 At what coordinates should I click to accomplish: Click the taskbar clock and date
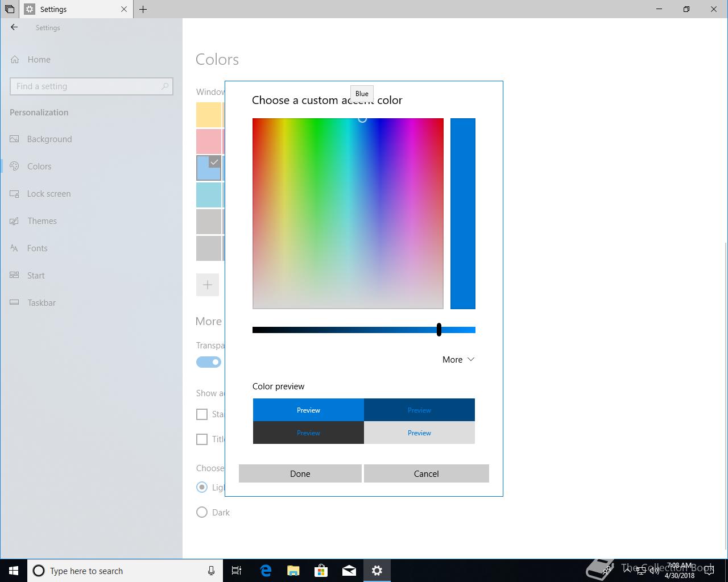680,571
